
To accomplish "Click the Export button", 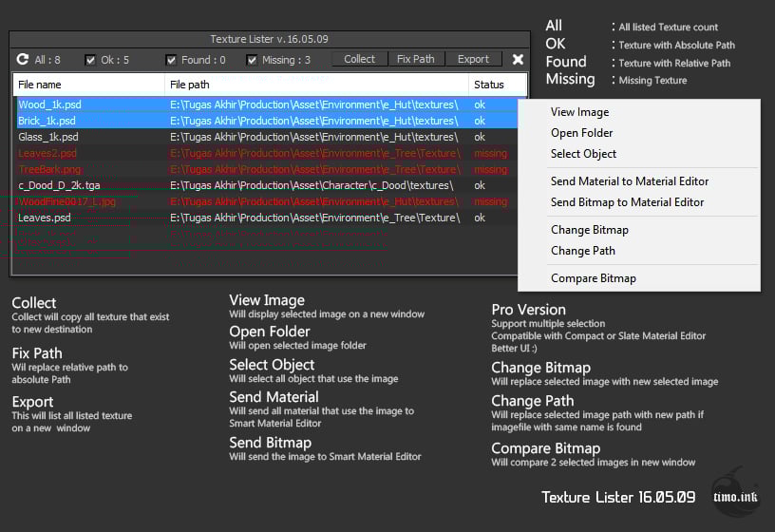I will click(x=473, y=59).
